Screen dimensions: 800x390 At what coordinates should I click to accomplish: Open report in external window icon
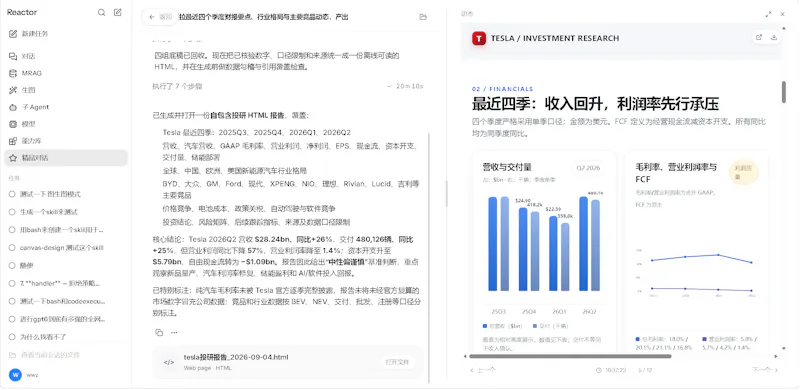(x=759, y=37)
